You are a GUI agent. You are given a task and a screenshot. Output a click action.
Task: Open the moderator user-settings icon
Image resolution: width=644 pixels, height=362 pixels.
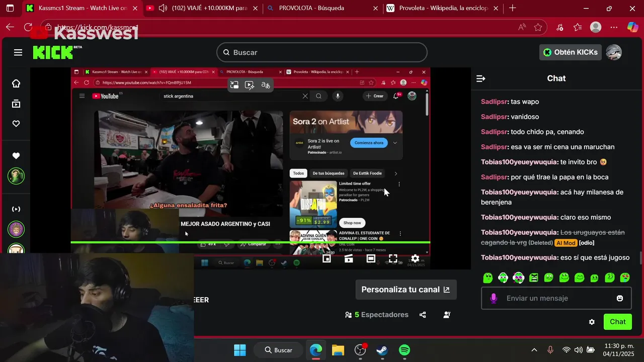click(x=447, y=315)
